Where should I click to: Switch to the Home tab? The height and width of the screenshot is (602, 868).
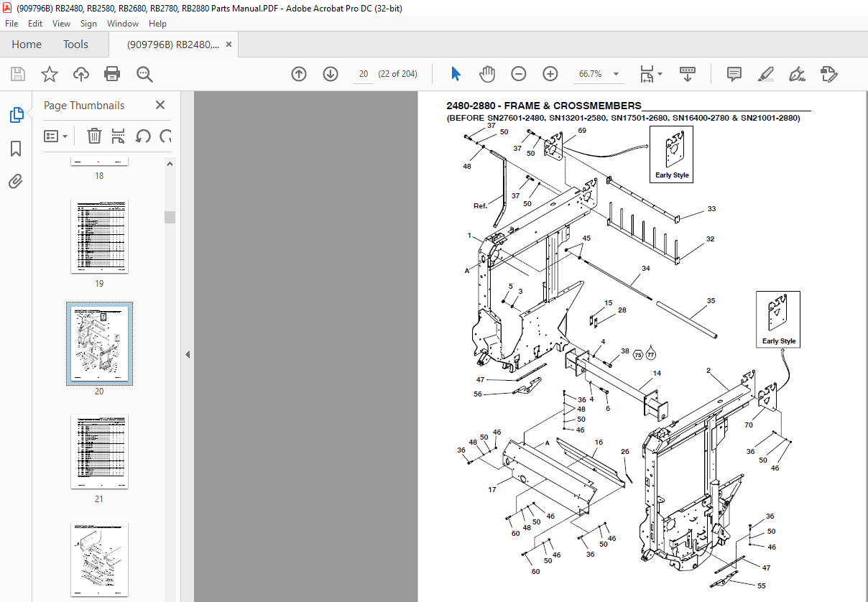27,45
